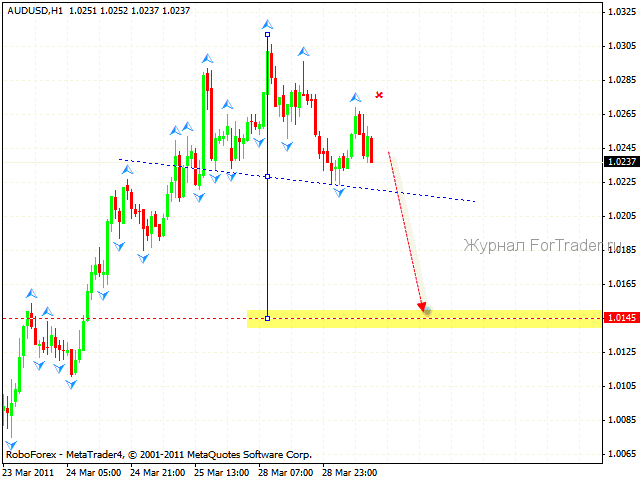Select the yellow highlighted target zone rectangle

[424, 319]
